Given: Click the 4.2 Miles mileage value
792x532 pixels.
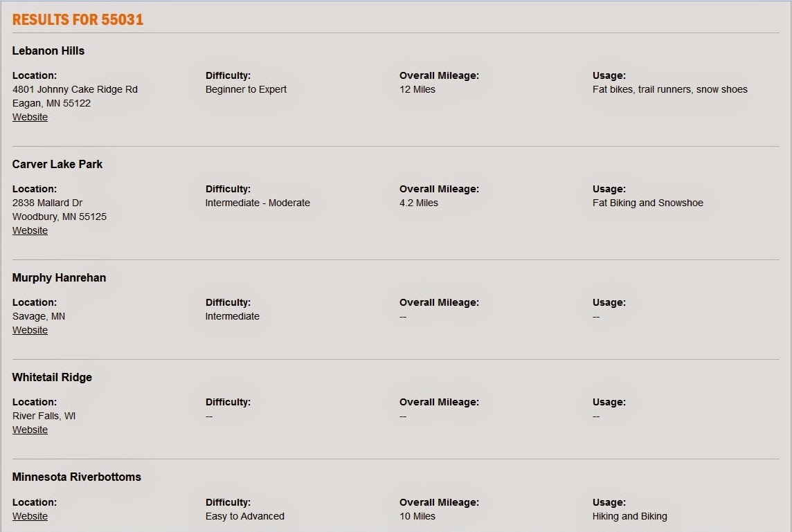Looking at the screenshot, I should [419, 203].
